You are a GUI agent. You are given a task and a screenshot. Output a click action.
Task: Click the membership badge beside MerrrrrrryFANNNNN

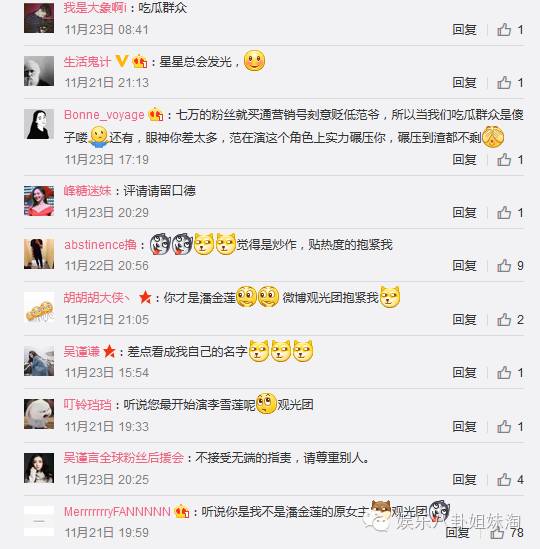(x=181, y=512)
